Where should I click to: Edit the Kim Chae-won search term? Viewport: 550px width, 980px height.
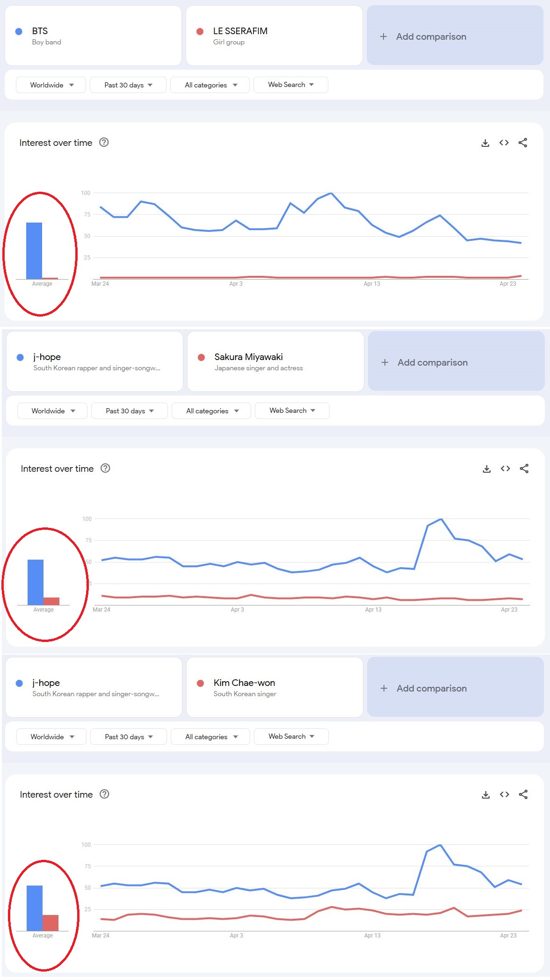click(275, 687)
